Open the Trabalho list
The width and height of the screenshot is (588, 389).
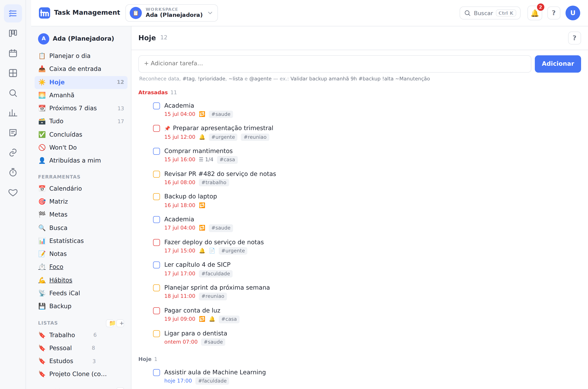point(81,335)
